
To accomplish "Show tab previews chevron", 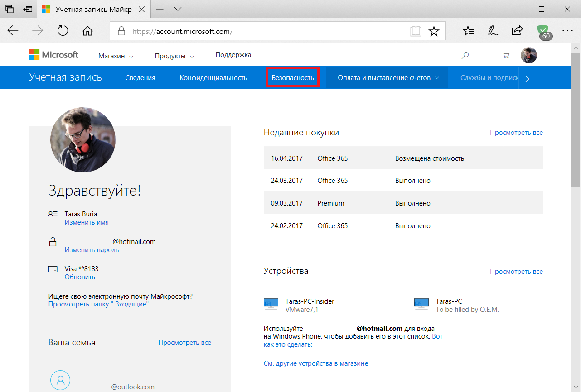I will (178, 9).
